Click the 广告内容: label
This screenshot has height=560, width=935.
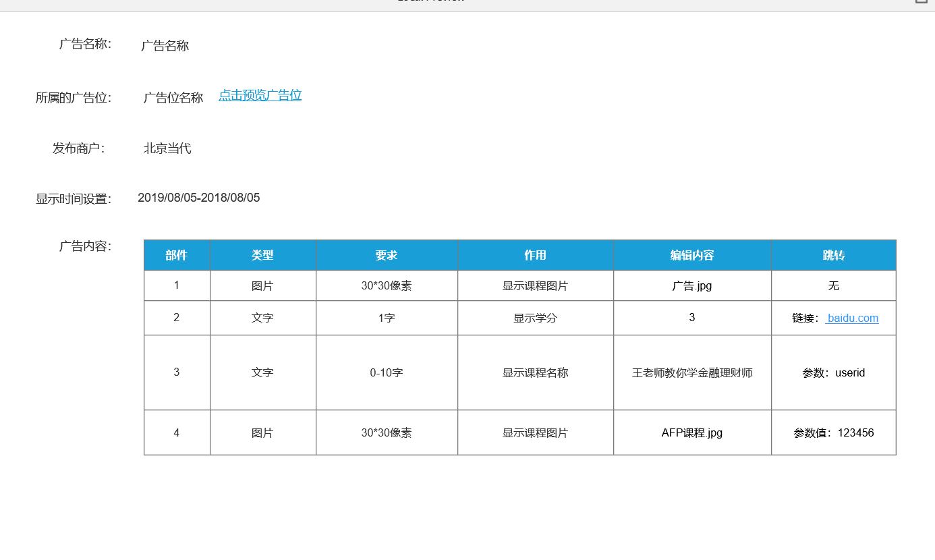coord(85,246)
